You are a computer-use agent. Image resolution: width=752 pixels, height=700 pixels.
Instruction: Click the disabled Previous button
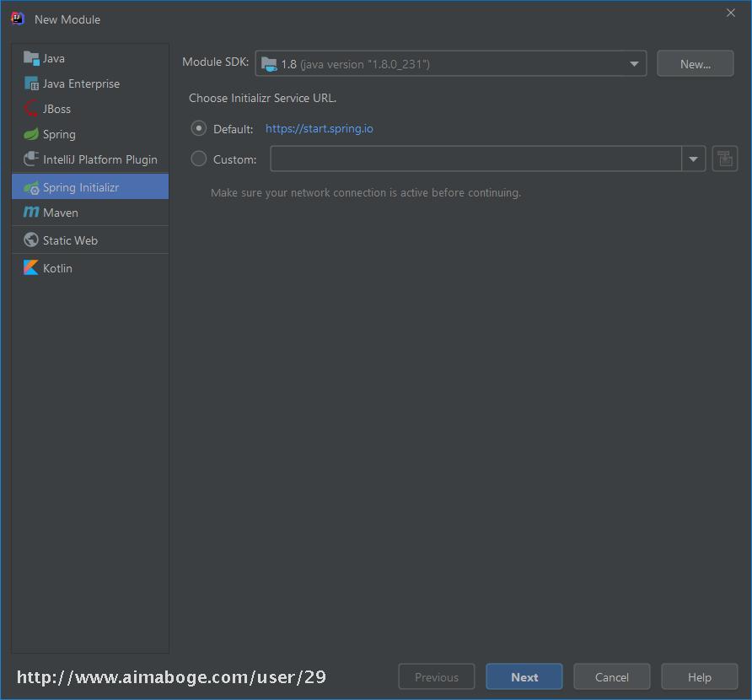coord(437,677)
